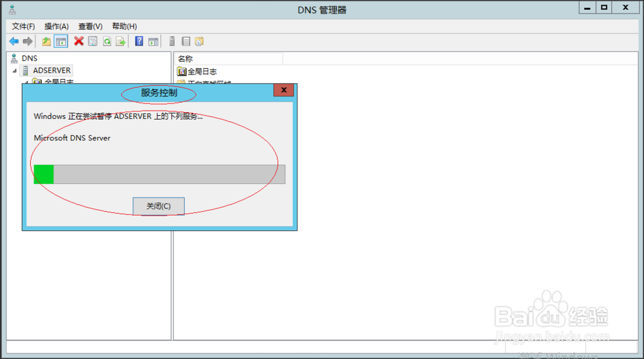The image size is (644, 359).
Task: Click the DNS Manager title bar icon
Action: click(12, 10)
